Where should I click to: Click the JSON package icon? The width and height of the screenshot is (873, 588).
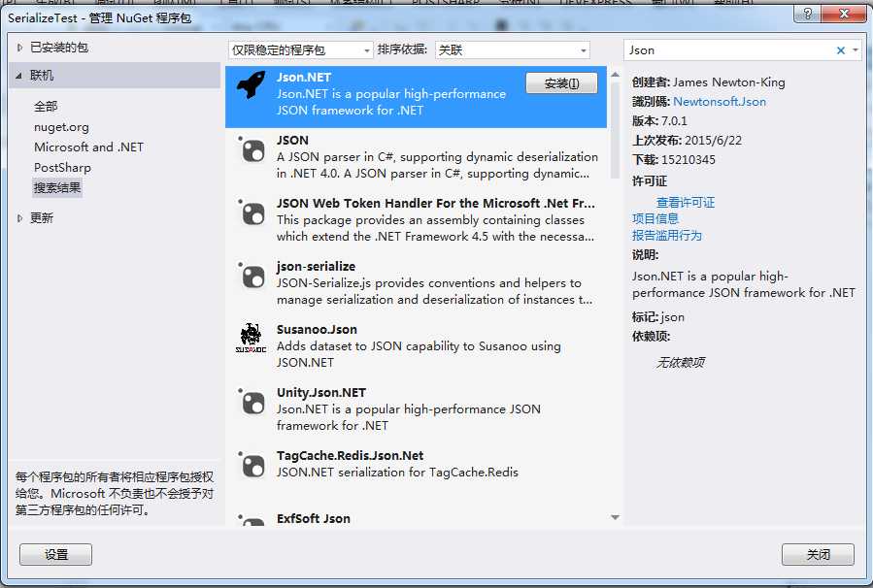[252, 149]
